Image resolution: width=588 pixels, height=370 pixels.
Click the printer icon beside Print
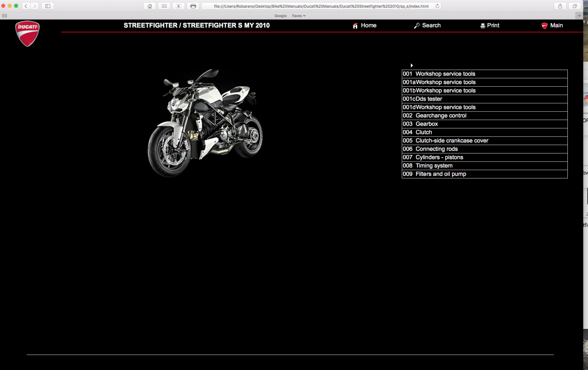click(x=483, y=26)
